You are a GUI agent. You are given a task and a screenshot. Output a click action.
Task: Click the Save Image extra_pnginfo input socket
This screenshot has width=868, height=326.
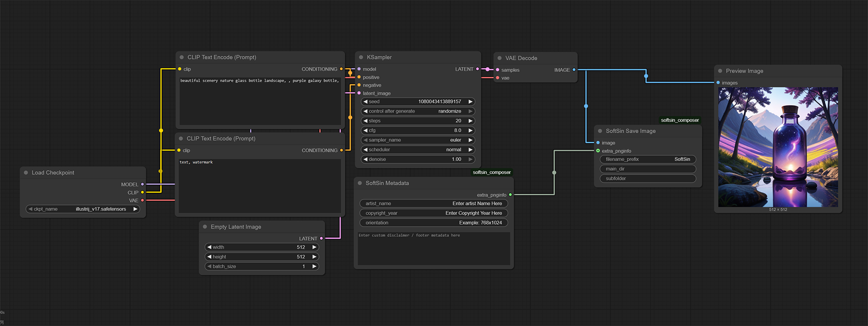[598, 151]
